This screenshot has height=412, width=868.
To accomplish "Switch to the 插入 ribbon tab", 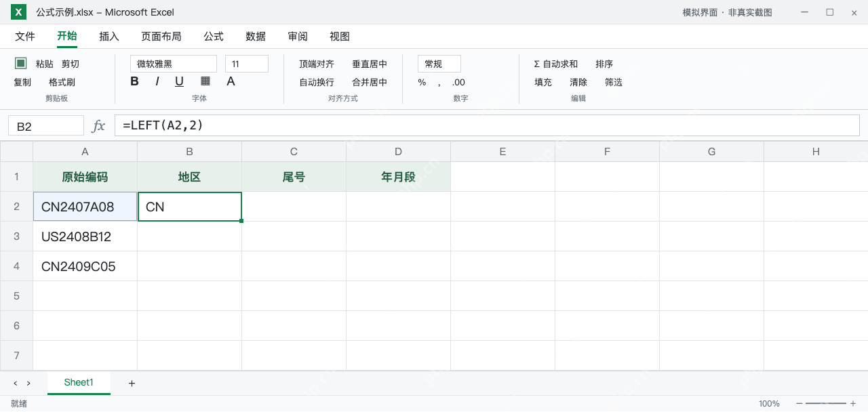I will tap(109, 37).
